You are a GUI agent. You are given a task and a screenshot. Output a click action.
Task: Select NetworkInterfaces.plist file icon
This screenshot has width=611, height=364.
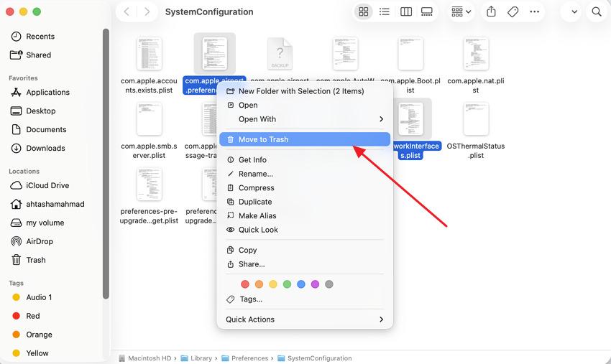pyautogui.click(x=410, y=119)
